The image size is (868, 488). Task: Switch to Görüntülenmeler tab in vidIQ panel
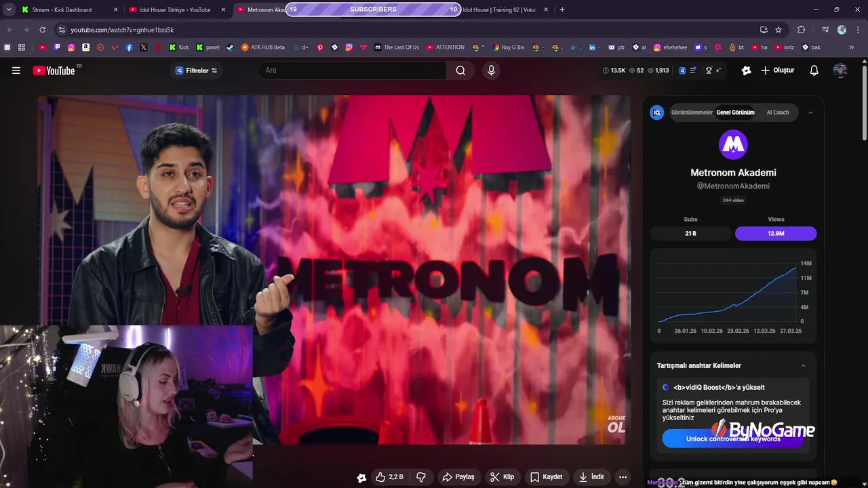click(x=692, y=113)
